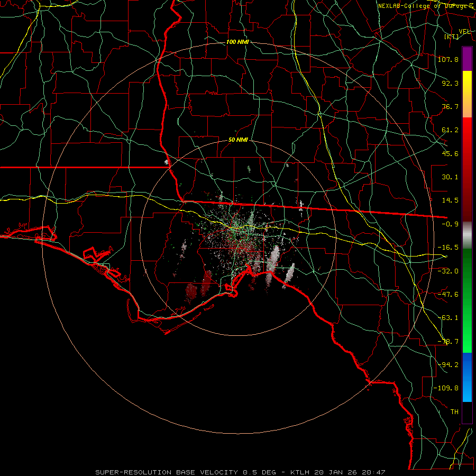Select the -63.1 legend value

[448, 318]
